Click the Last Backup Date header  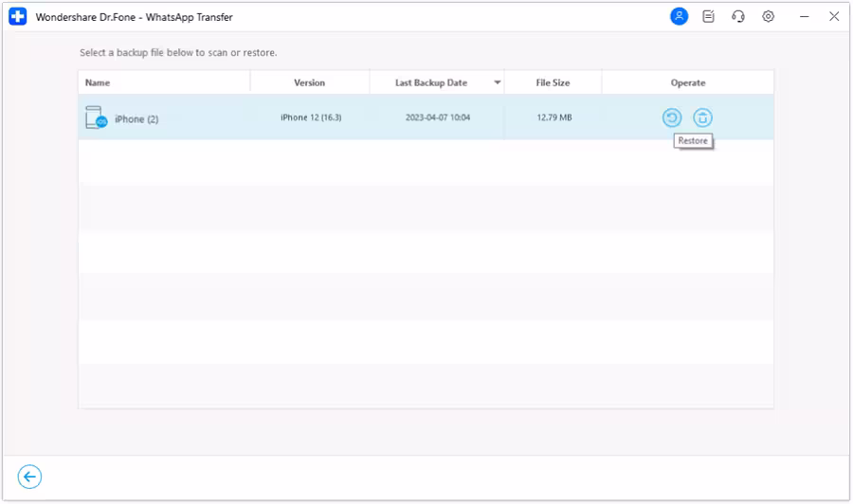tap(431, 82)
